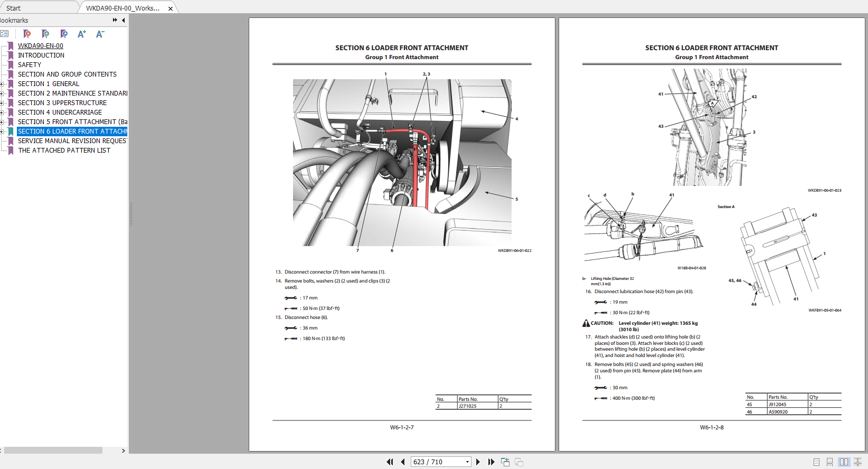This screenshot has height=469, width=868.
Task: Switch to single page layout
Action: [x=816, y=462]
